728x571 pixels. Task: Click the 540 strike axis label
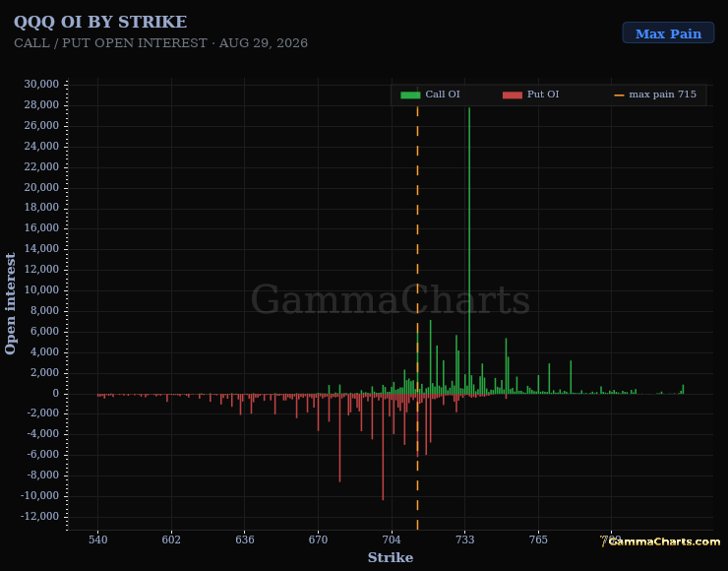98,539
